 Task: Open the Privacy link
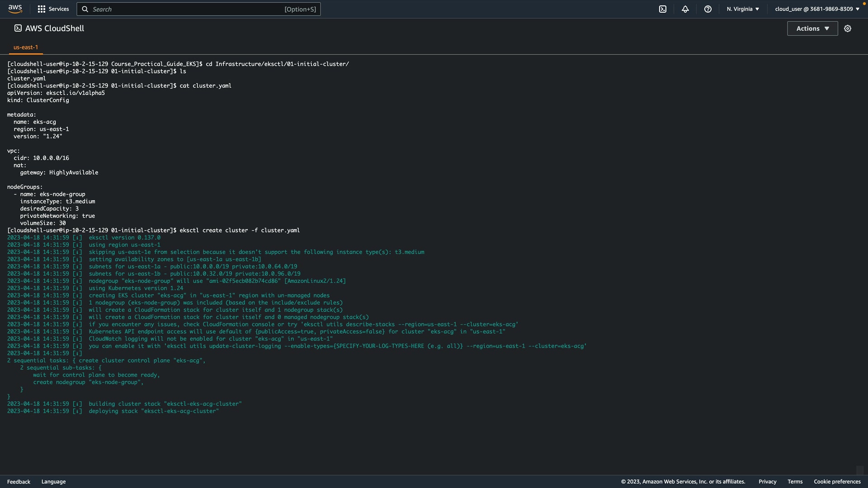tap(767, 482)
